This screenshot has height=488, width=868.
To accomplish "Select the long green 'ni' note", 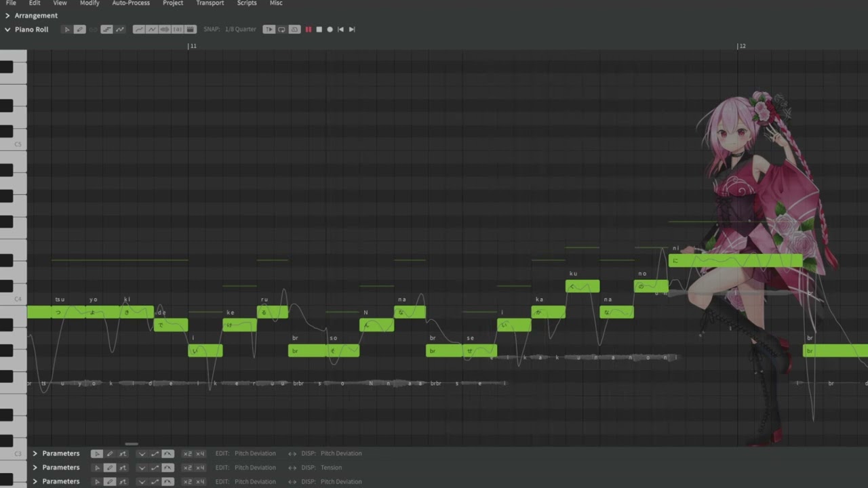I will click(735, 260).
